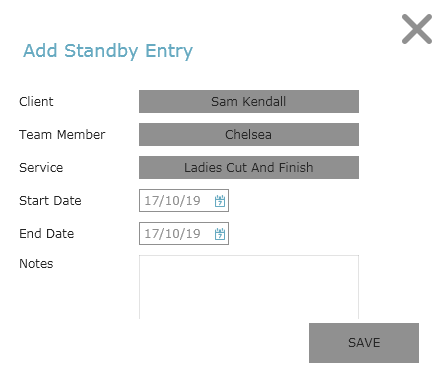This screenshot has width=445, height=388.
Task: Change client via the Sam Kendall selector
Action: pyautogui.click(x=249, y=101)
